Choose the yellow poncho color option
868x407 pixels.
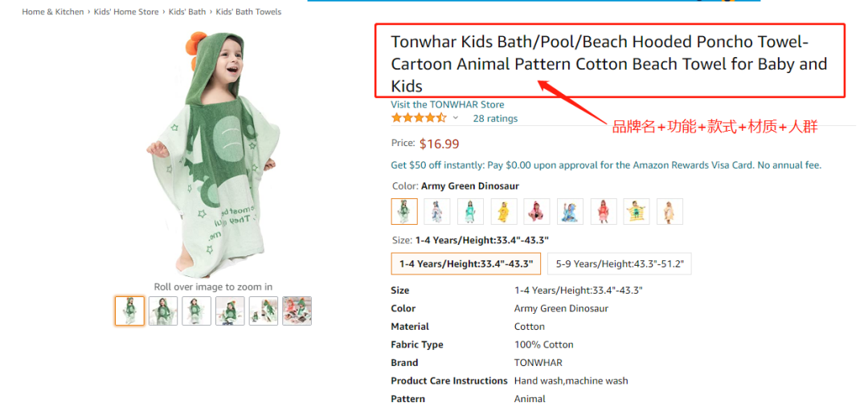click(x=504, y=211)
